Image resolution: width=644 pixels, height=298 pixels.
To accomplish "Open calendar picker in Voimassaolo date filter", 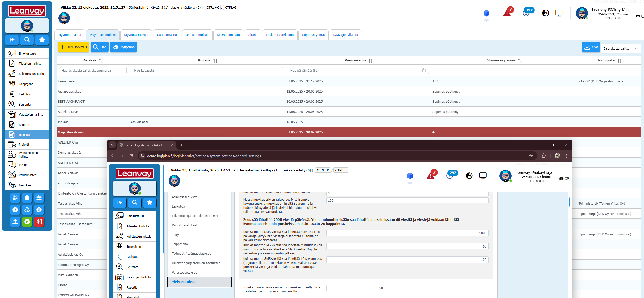I will [x=424, y=70].
